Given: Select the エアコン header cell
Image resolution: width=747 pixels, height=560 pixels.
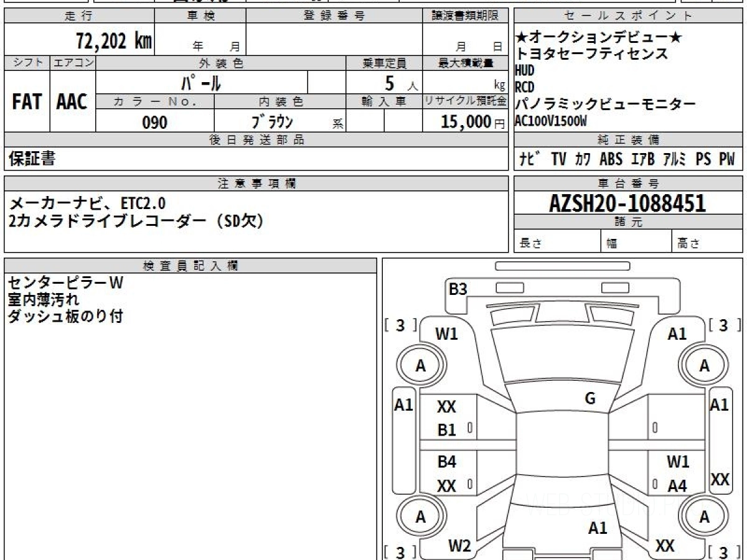Looking at the screenshot, I should (72, 63).
